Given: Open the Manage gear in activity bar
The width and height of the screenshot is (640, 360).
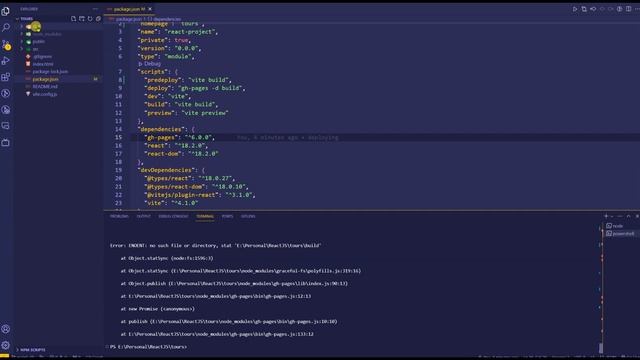Looking at the screenshot, I should click(x=6, y=345).
